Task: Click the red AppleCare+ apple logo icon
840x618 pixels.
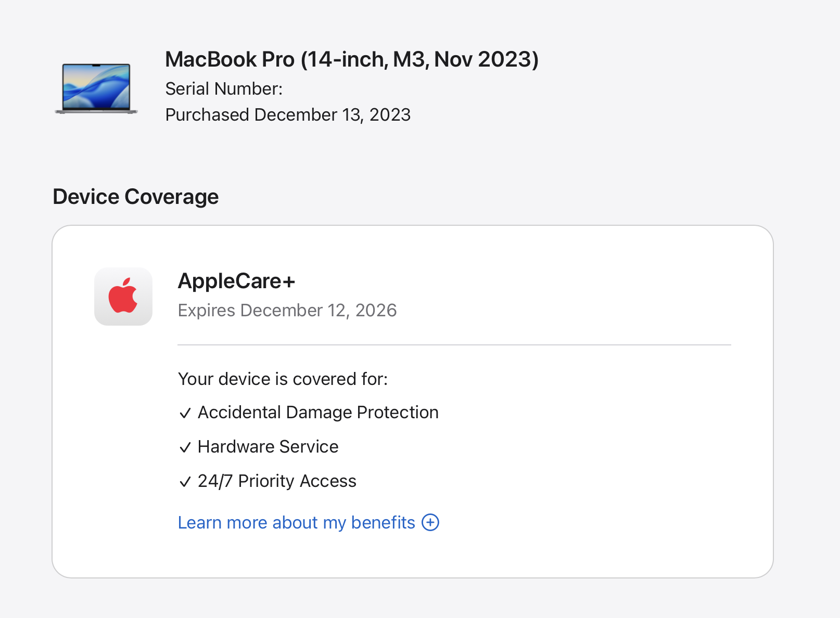Action: 123,297
